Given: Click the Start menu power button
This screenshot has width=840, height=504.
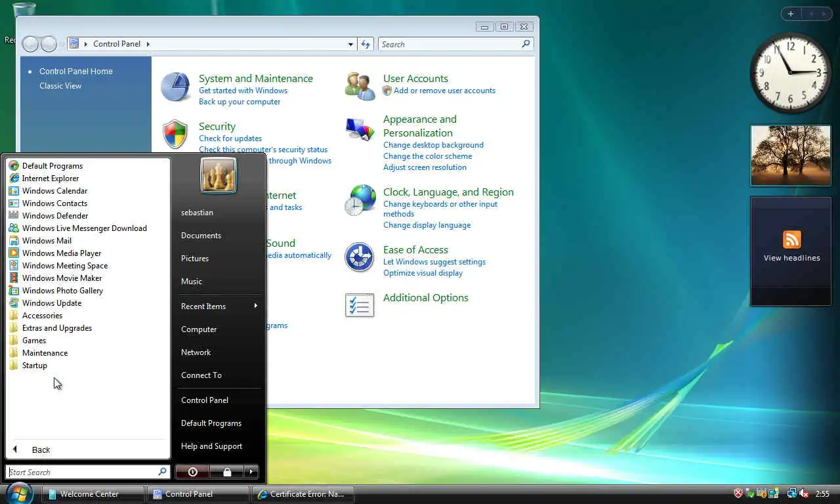Looking at the screenshot, I should 192,472.
